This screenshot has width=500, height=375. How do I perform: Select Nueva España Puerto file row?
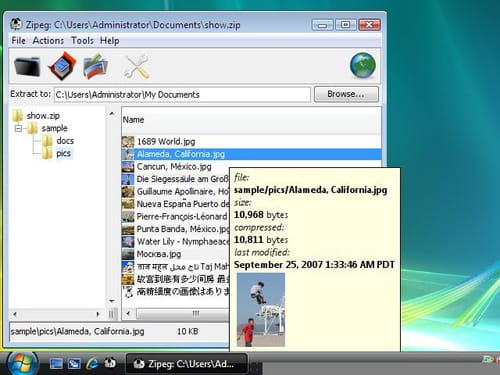click(175, 204)
